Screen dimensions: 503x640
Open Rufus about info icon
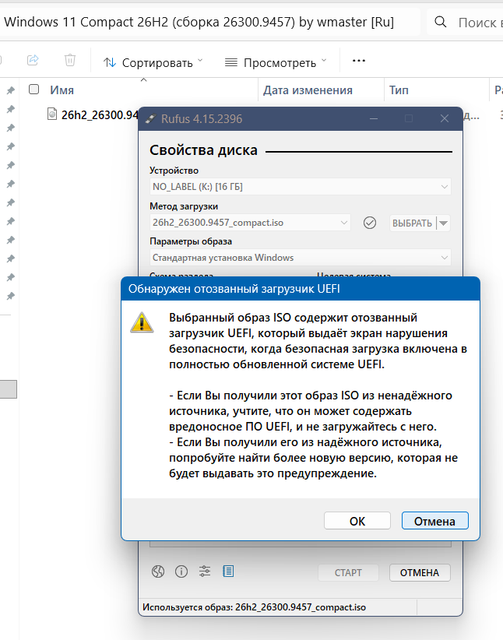[x=181, y=571]
